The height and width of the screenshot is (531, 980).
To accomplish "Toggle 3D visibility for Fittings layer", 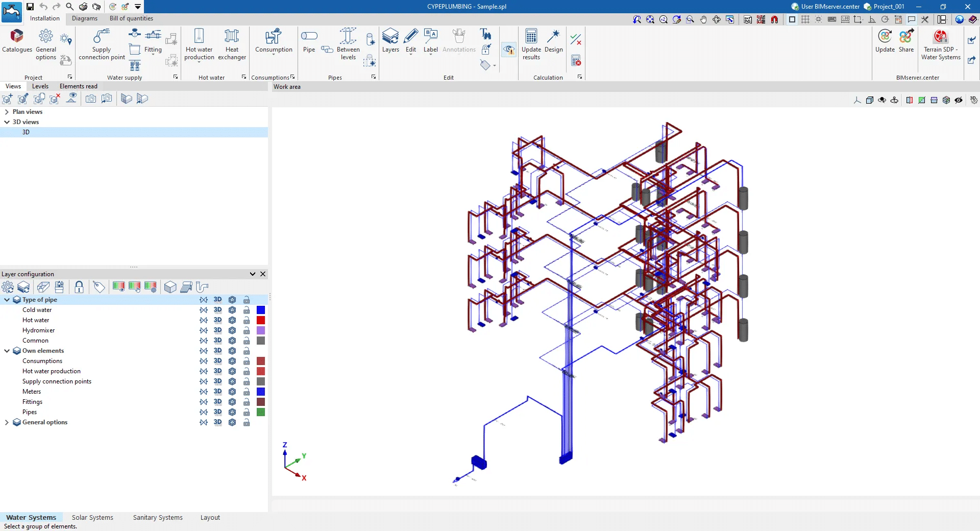I will coord(218,402).
